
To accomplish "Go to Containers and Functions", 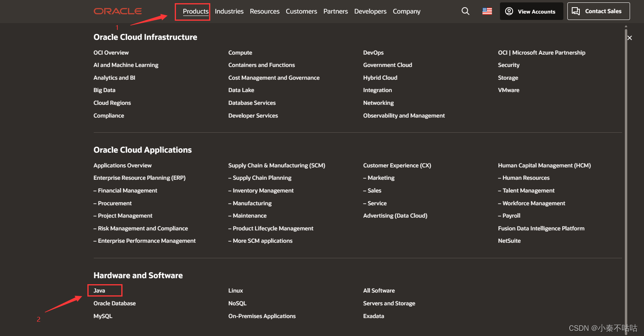I will [261, 65].
